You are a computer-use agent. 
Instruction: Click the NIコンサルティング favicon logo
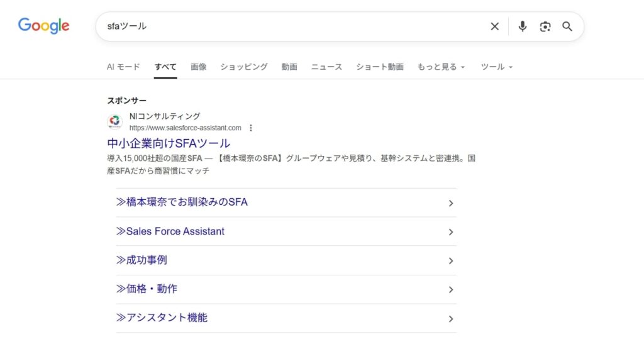click(x=115, y=122)
